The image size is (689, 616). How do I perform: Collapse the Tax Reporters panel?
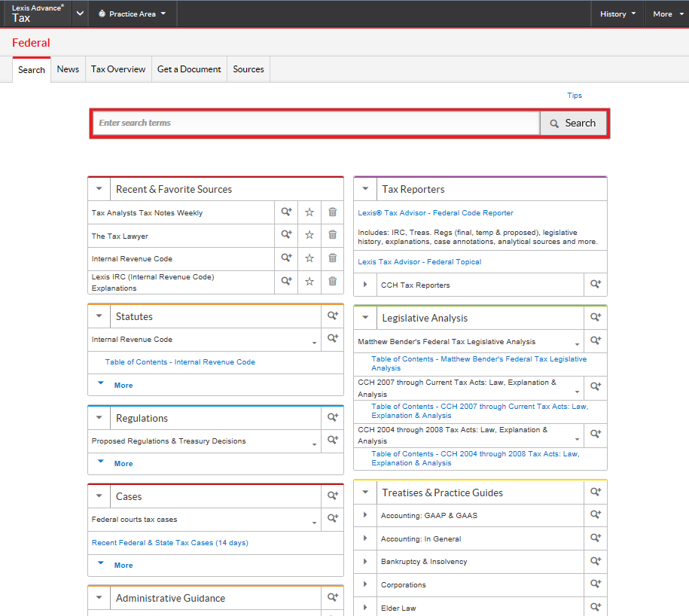pyautogui.click(x=365, y=189)
